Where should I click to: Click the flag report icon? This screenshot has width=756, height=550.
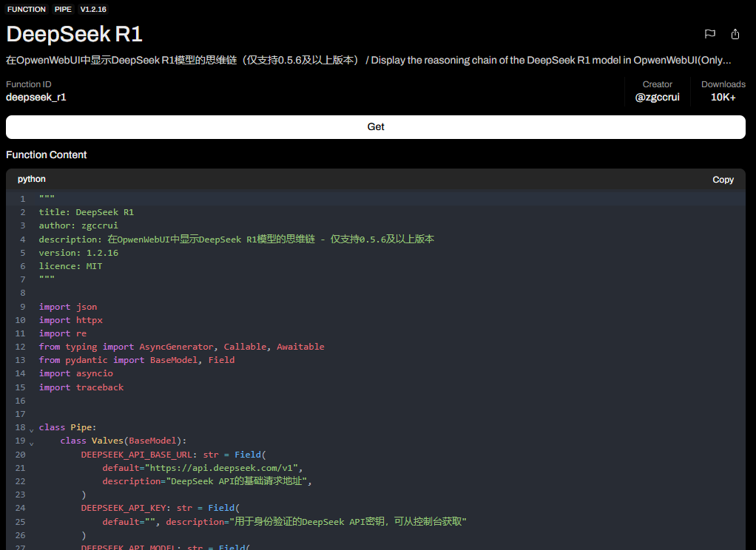pos(709,34)
